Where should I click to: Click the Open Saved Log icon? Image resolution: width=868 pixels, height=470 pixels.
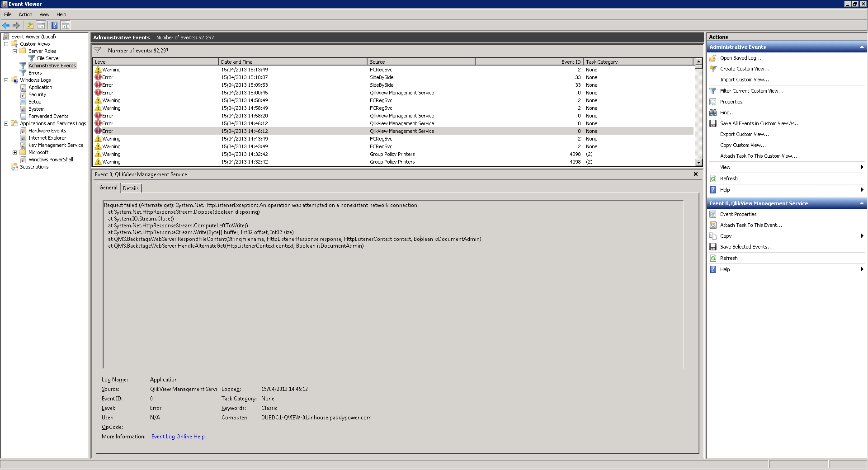point(713,58)
